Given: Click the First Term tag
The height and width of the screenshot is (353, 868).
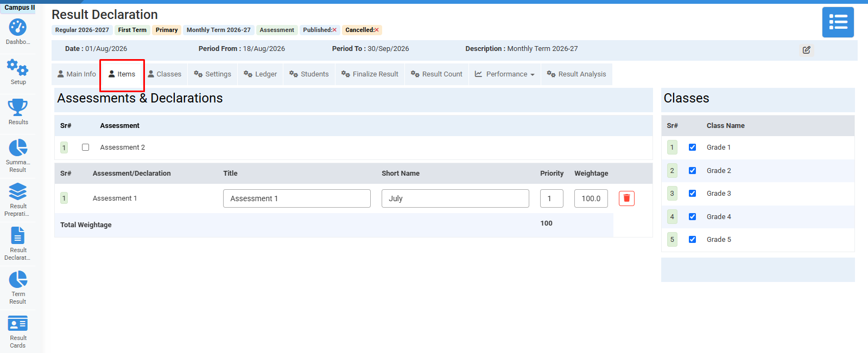Looking at the screenshot, I should tap(132, 30).
